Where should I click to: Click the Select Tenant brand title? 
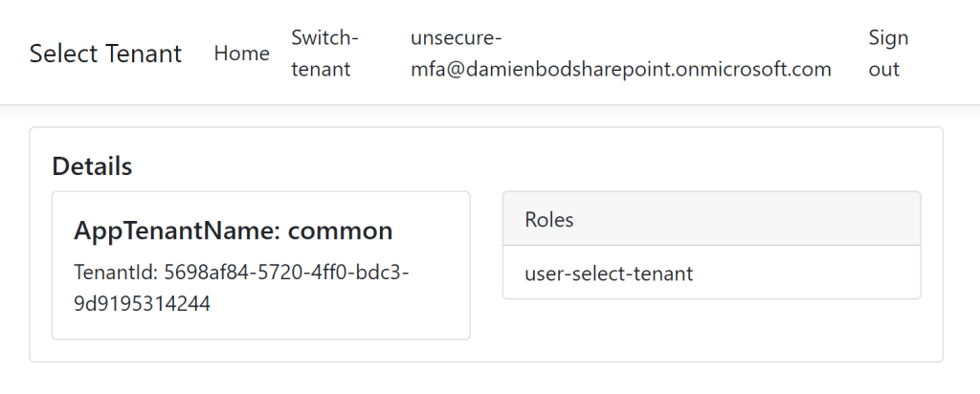[x=105, y=54]
